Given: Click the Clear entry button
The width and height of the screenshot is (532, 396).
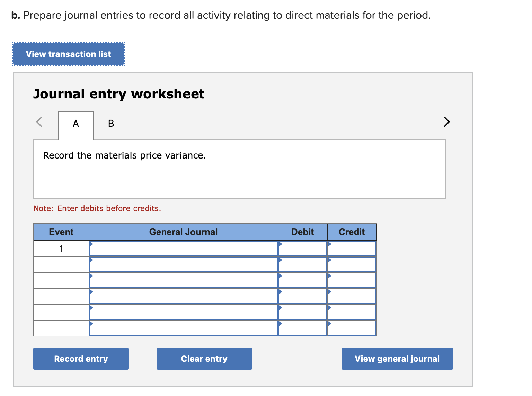Looking at the screenshot, I should click(x=204, y=359).
